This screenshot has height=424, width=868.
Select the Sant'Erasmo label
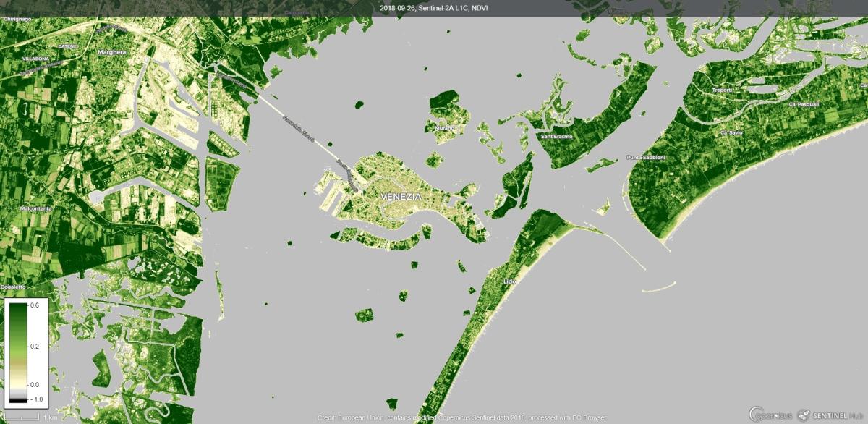click(x=557, y=135)
